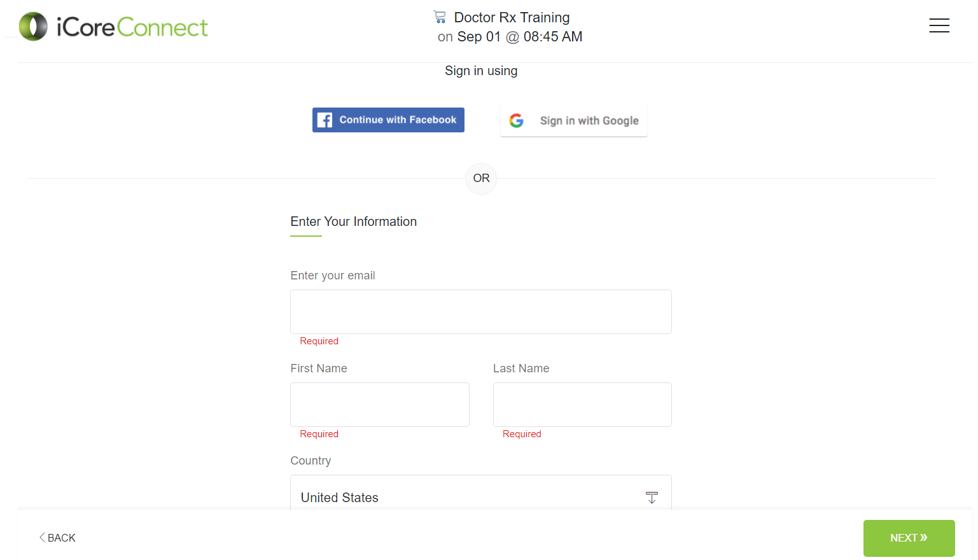Continue with Facebook sign-in

[x=388, y=120]
